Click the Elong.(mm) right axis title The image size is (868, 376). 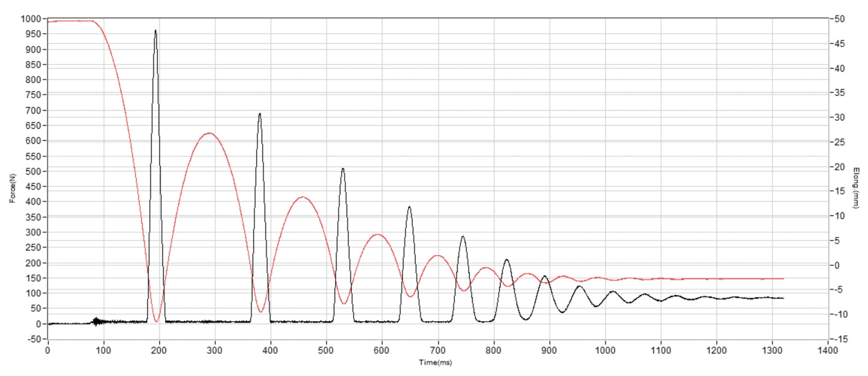tap(856, 188)
